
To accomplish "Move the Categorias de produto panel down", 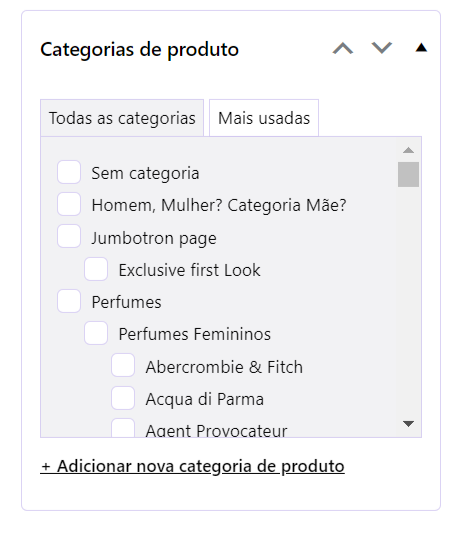I will coord(381,48).
